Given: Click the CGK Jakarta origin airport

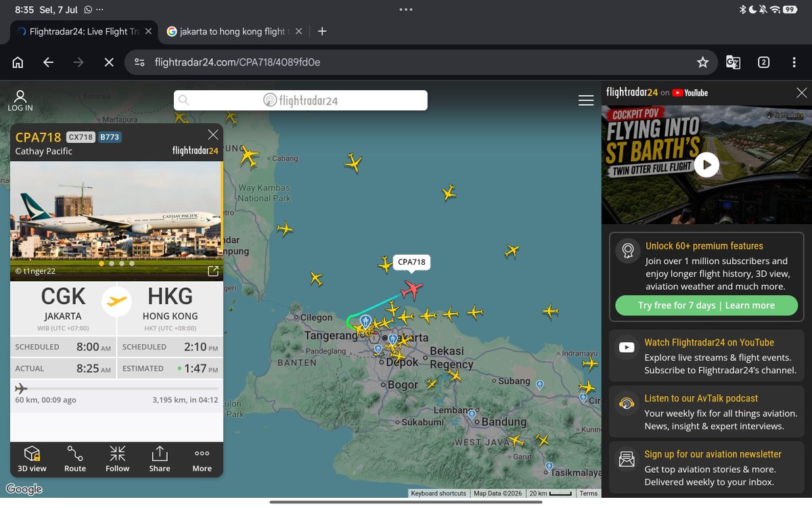Looking at the screenshot, I should click(64, 303).
